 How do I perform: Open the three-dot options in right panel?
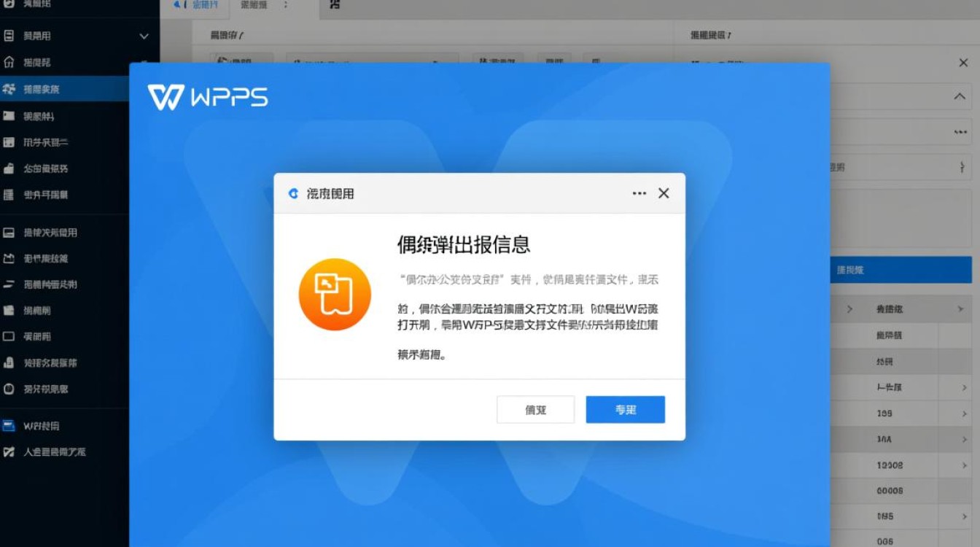click(960, 133)
